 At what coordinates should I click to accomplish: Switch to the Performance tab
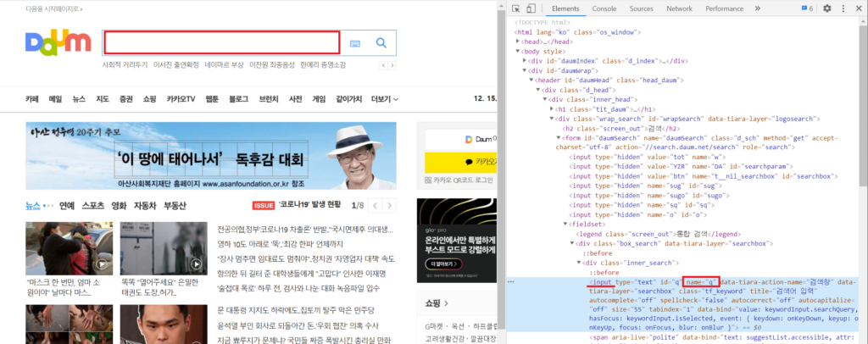724,8
